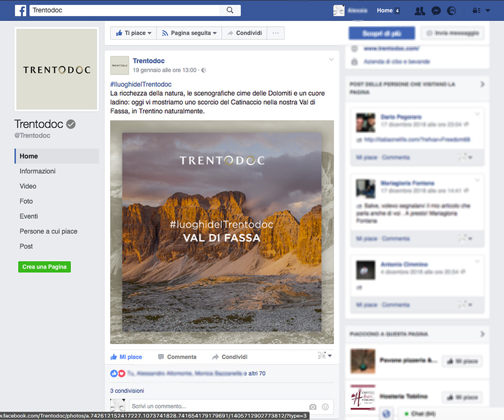Open the Pagina seguita dropdown
Image resolution: width=504 pixels, height=420 pixels.
pyautogui.click(x=189, y=33)
